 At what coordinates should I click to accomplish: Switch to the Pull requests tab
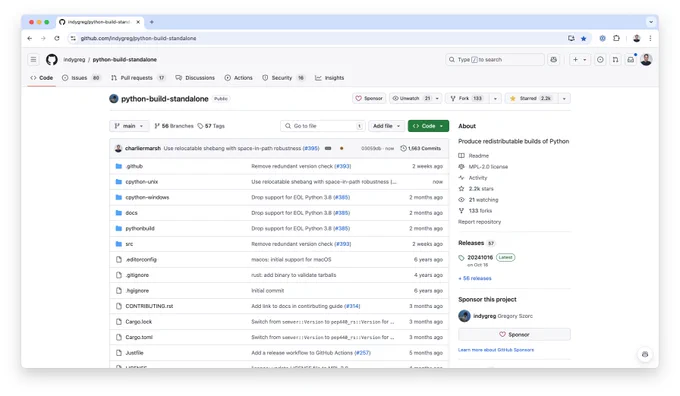(138, 78)
